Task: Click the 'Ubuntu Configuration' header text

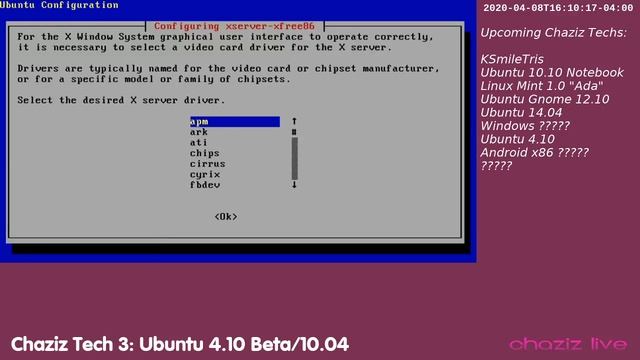Action: tap(59, 5)
